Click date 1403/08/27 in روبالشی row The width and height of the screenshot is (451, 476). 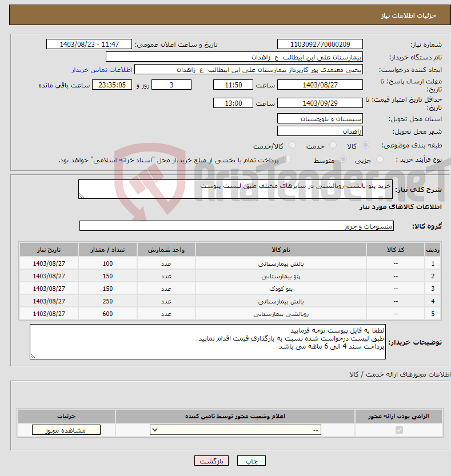pyautogui.click(x=49, y=314)
